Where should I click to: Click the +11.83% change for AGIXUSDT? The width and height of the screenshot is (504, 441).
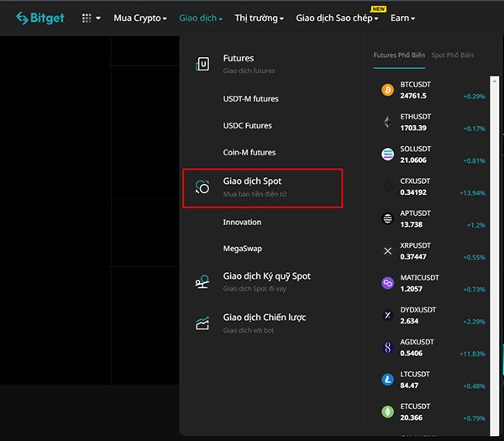[x=472, y=354]
